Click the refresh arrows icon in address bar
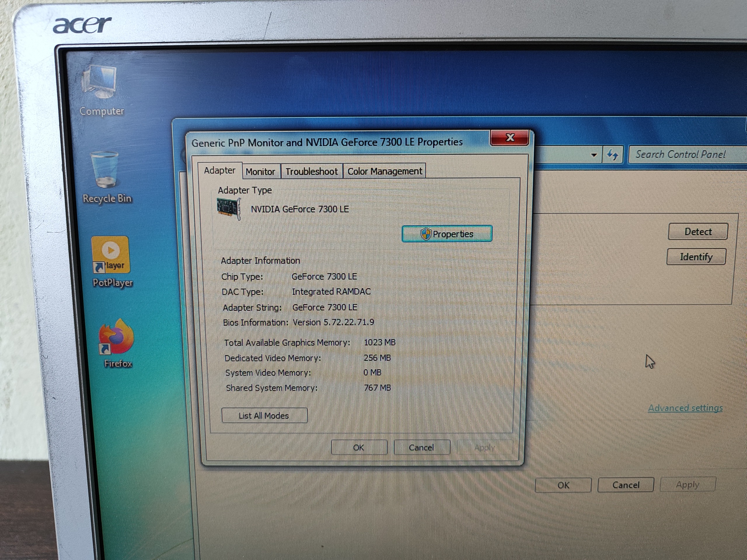Viewport: 747px width, 560px height. tap(612, 155)
